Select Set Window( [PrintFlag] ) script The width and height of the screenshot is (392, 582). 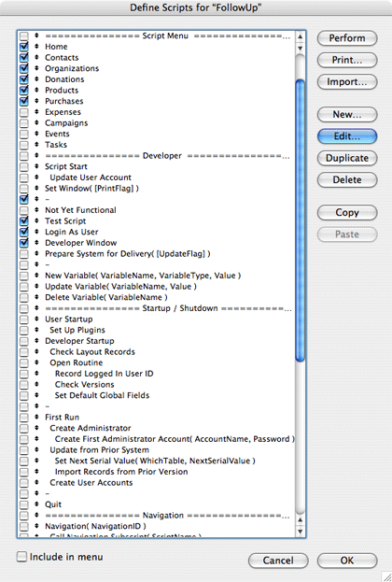(156, 188)
